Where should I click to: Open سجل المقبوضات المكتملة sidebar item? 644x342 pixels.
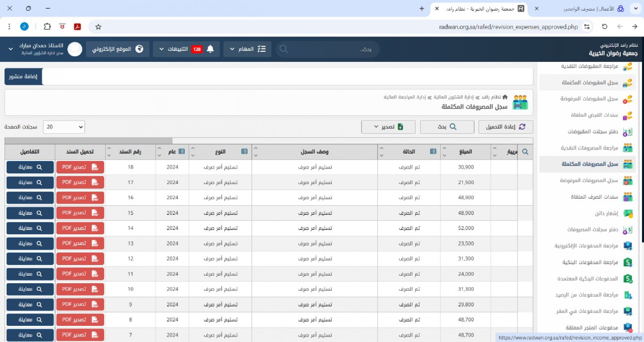pyautogui.click(x=590, y=83)
